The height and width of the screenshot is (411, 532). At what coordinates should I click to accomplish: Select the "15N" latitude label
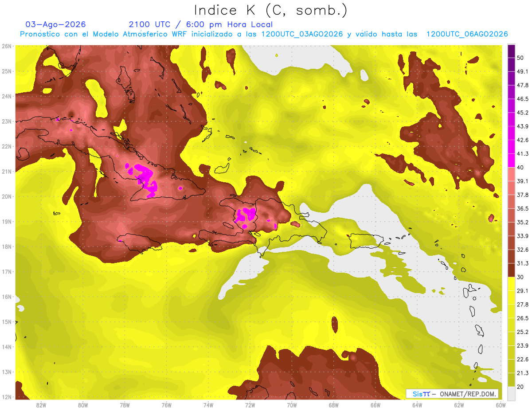[x=7, y=321]
